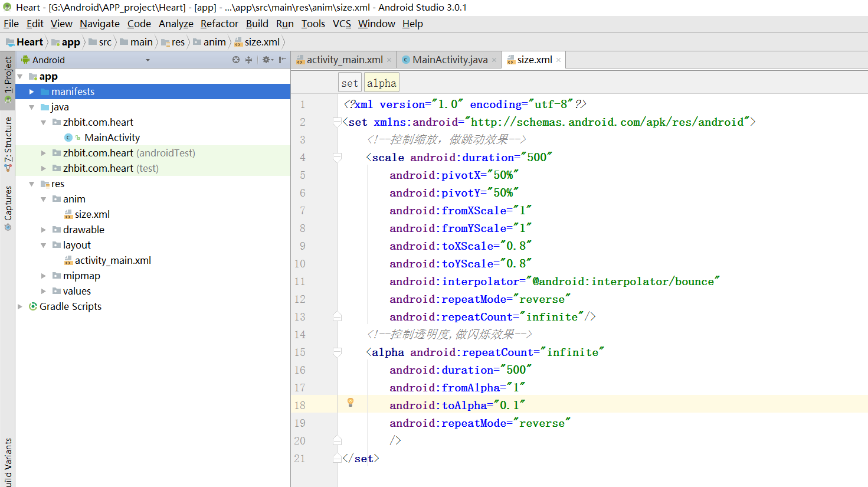The height and width of the screenshot is (487, 868).
Task: Click the fold marker at line 15
Action: click(x=338, y=352)
